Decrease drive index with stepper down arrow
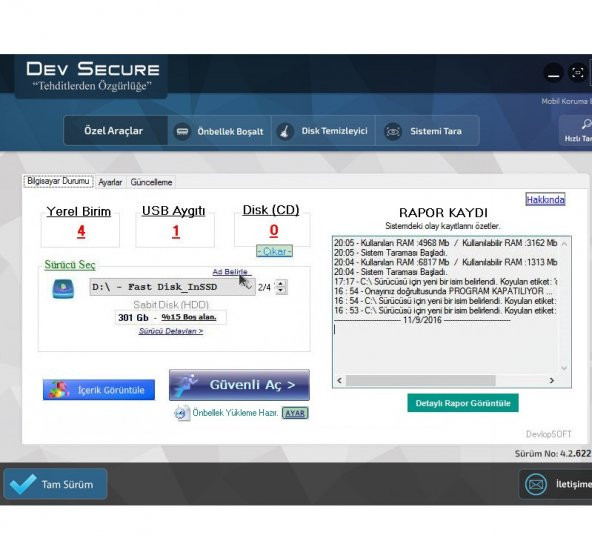The image size is (592, 544). (281, 291)
